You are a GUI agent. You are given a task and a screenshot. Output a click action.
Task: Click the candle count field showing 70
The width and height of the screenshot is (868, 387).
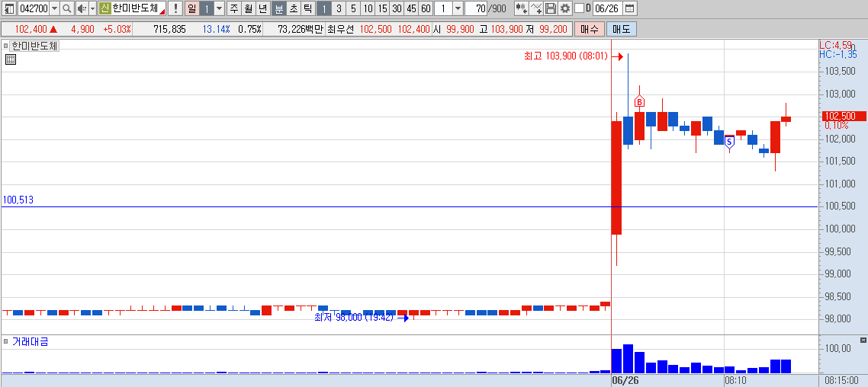click(x=475, y=8)
